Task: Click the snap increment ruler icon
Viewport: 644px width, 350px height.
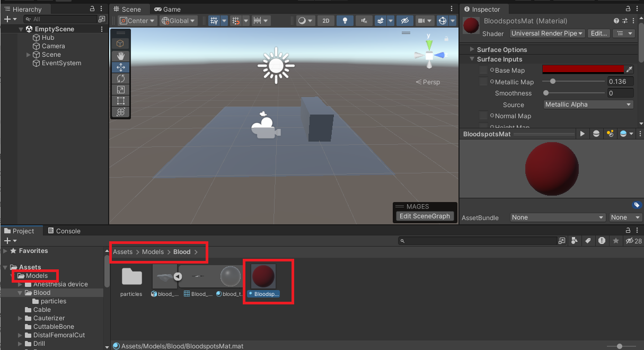Action: pos(257,21)
